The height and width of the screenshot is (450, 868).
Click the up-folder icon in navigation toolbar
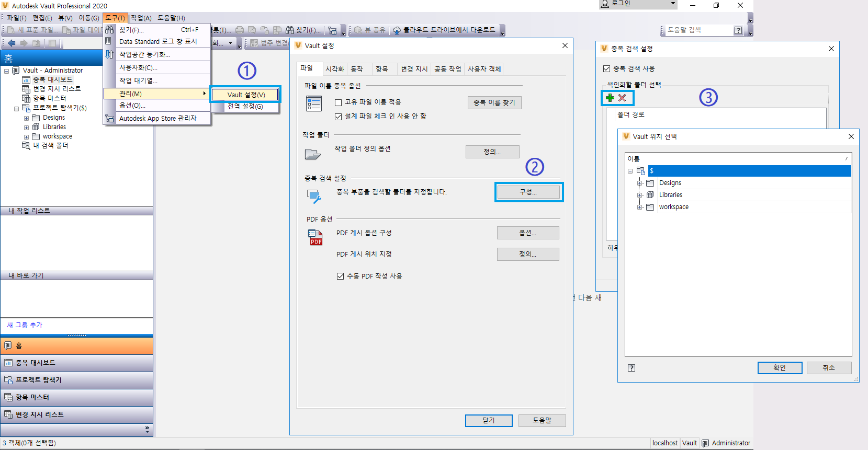point(37,43)
